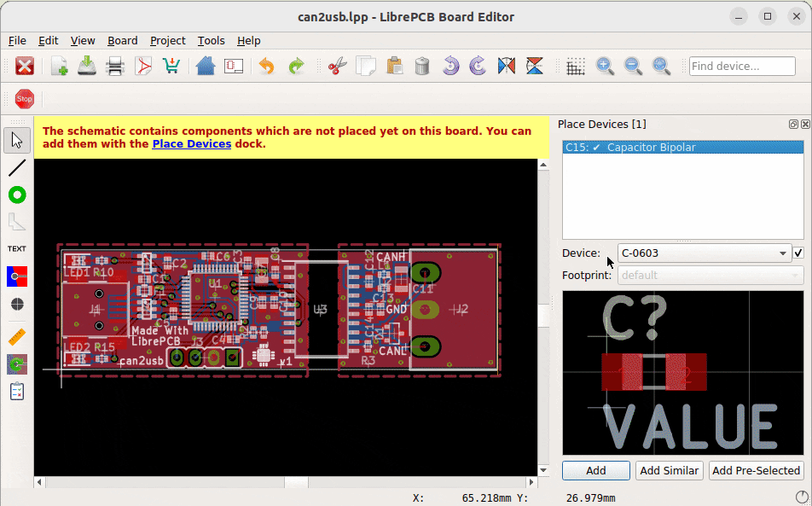Zoom out using the minus magnifier icon
The image size is (812, 506).
pos(633,67)
